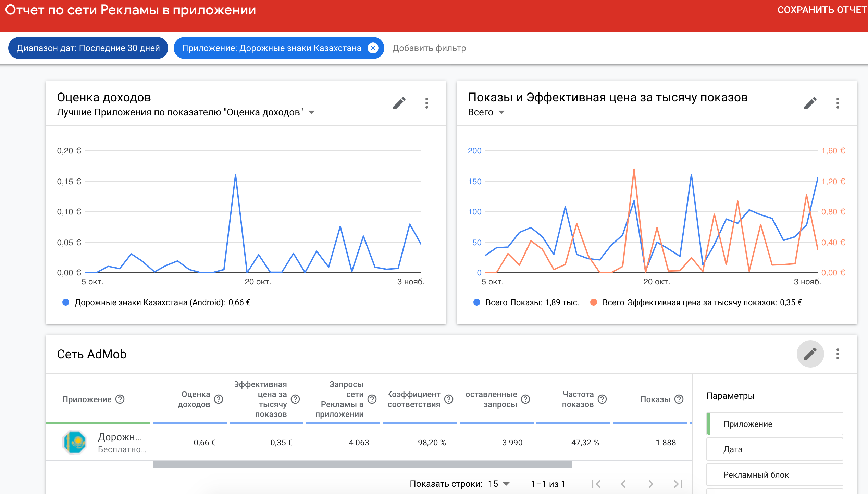The height and width of the screenshot is (494, 868).
Task: Show help for Эффективная цена за тысячу показов
Action: pyautogui.click(x=295, y=399)
